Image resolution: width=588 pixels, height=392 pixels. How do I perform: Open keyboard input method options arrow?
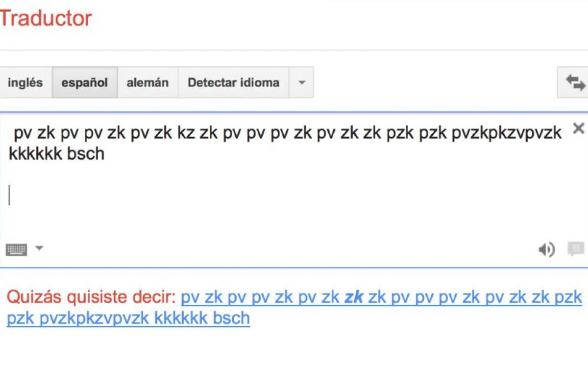coord(39,248)
